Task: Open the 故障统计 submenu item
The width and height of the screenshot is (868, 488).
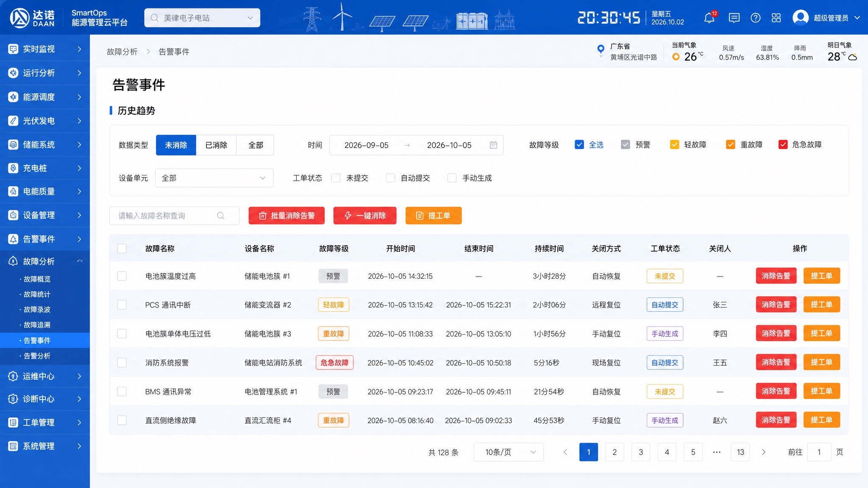Action: coord(37,294)
